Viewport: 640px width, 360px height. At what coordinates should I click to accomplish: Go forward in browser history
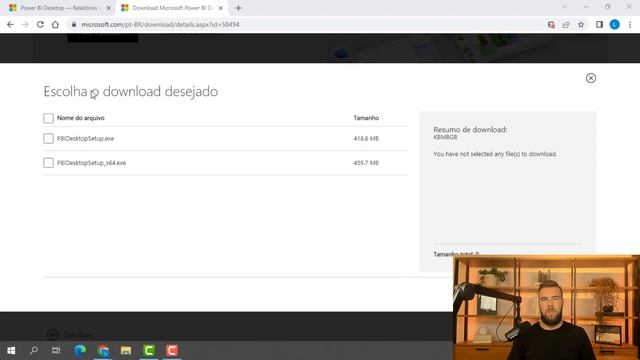coord(25,24)
